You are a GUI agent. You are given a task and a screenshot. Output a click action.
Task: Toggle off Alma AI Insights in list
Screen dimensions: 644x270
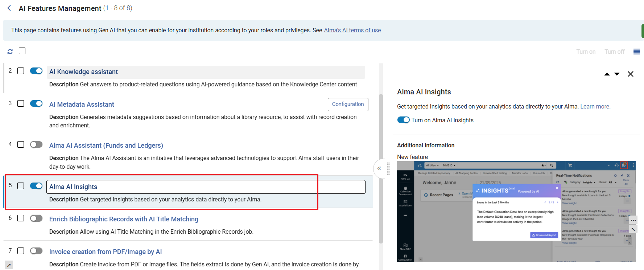click(36, 186)
